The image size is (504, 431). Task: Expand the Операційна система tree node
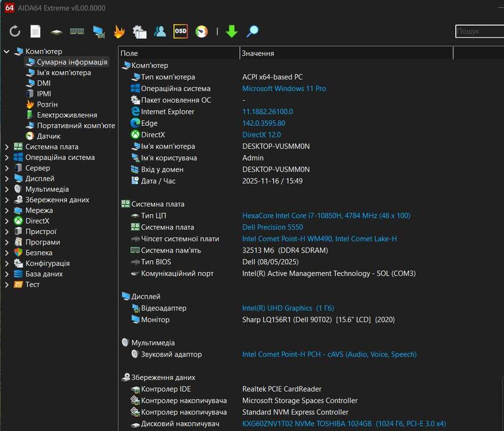6,158
